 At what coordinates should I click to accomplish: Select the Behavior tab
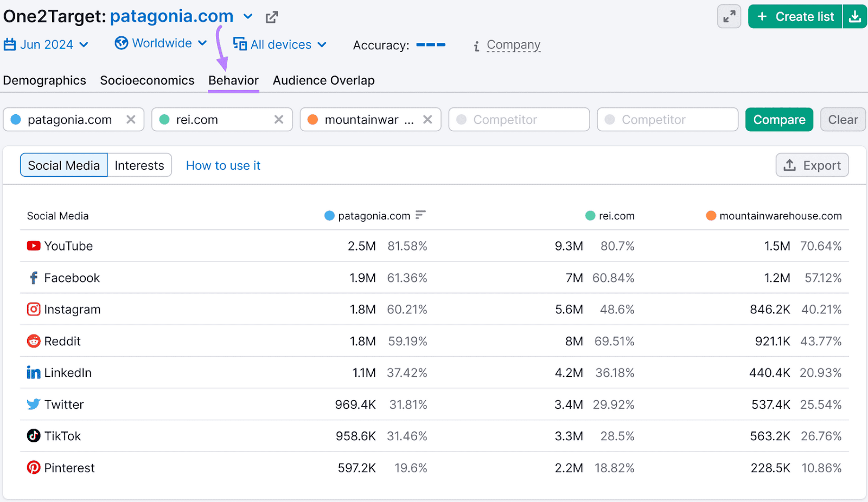tap(233, 80)
